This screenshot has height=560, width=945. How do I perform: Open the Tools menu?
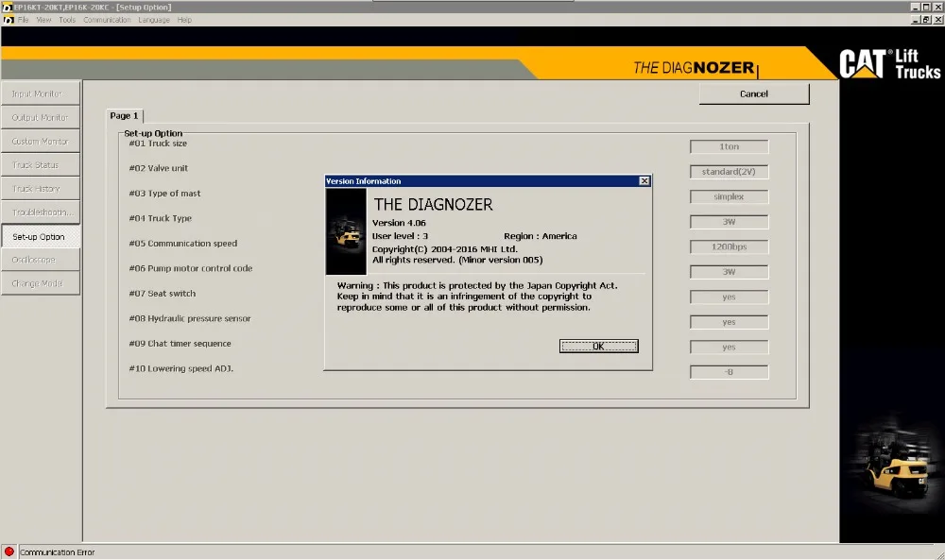(x=67, y=20)
